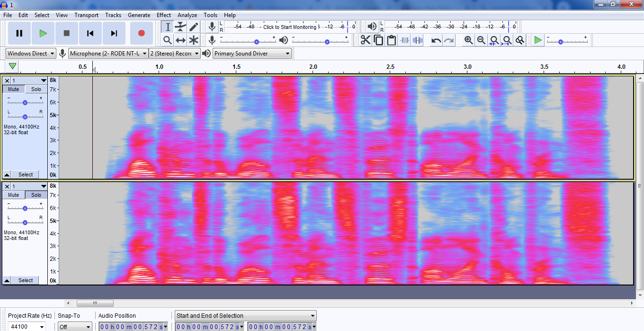Viewport: 644px width, 331px height.
Task: Toggle Solo on the second track
Action: 36,195
